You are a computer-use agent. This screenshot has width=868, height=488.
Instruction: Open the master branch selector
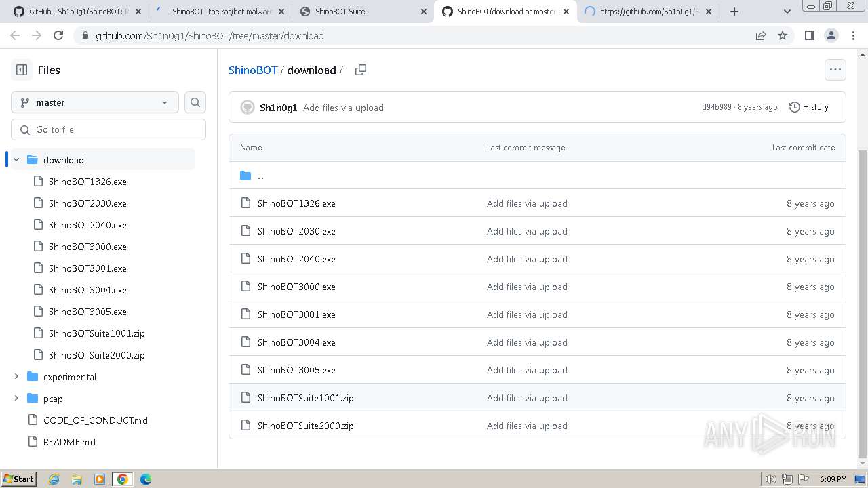95,102
